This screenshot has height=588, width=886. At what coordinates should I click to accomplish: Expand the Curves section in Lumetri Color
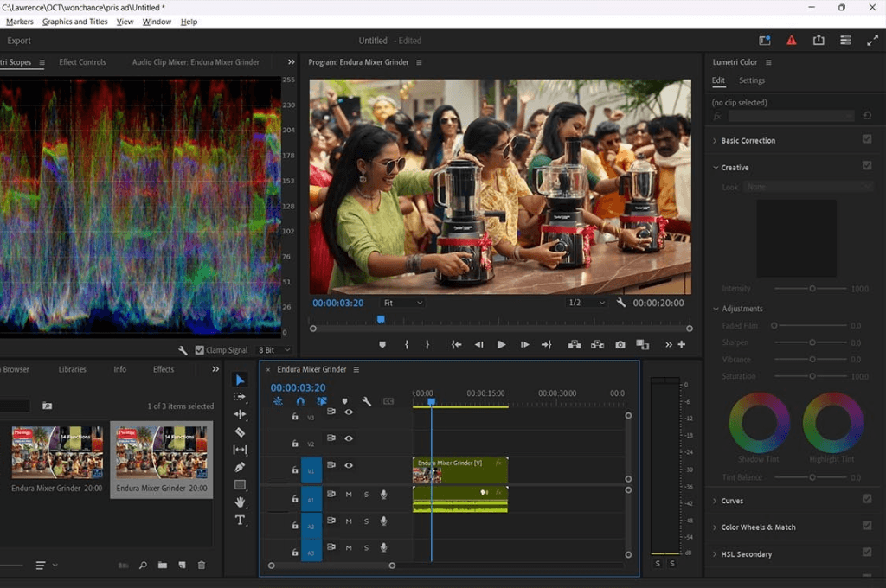pos(731,501)
